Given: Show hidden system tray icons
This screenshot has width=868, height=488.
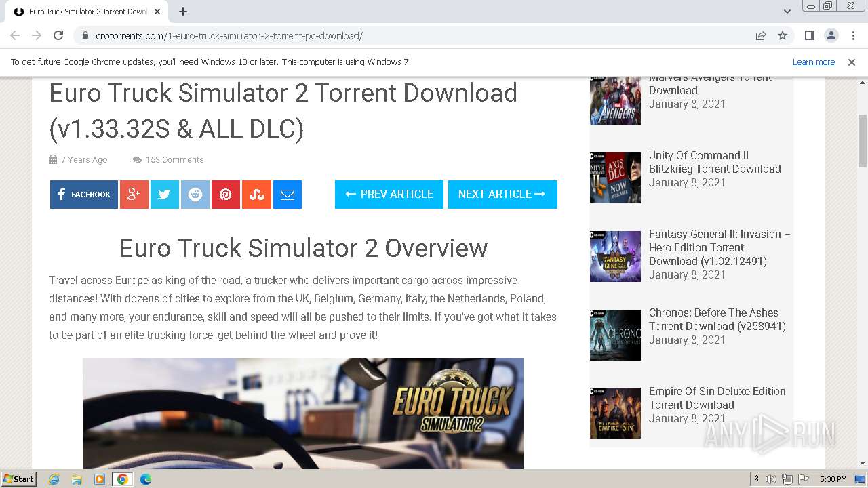Looking at the screenshot, I should pyautogui.click(x=756, y=479).
